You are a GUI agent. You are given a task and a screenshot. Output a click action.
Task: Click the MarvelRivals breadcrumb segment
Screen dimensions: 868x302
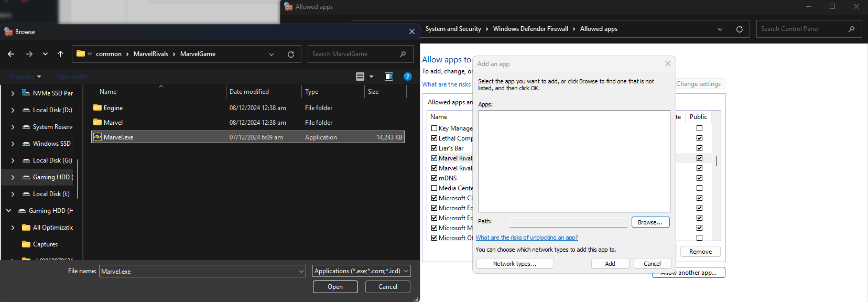(151, 54)
